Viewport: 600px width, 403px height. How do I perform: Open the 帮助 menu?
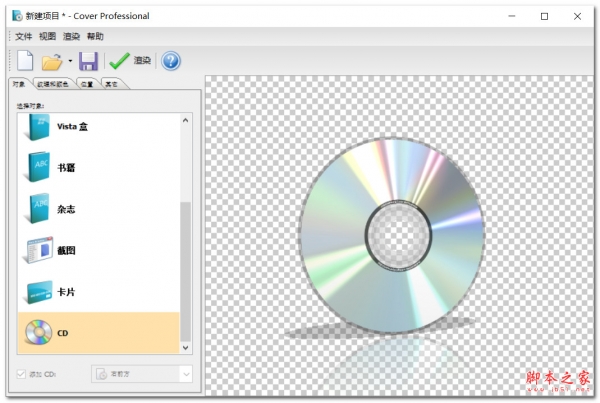pos(95,36)
